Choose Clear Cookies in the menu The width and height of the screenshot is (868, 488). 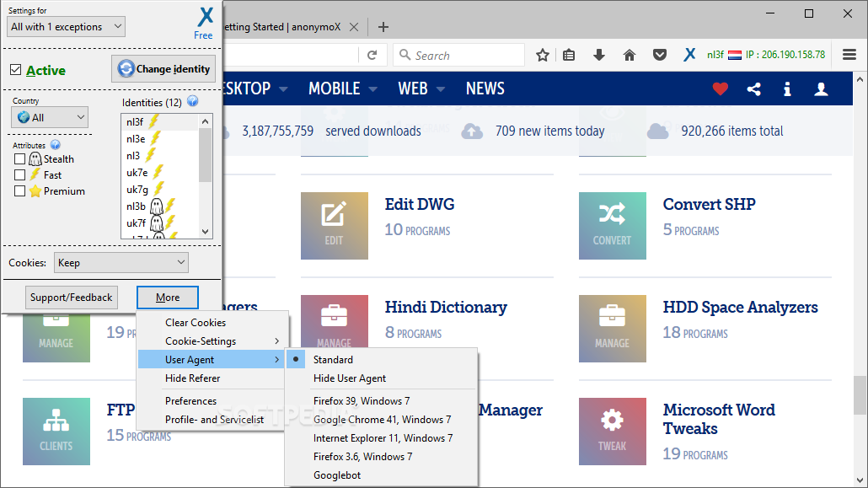tap(196, 323)
